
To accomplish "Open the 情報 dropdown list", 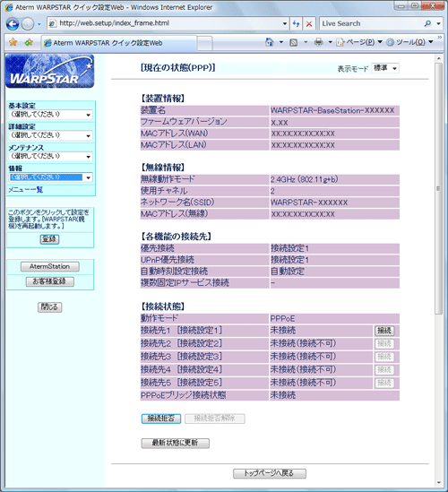I will pyautogui.click(x=50, y=177).
